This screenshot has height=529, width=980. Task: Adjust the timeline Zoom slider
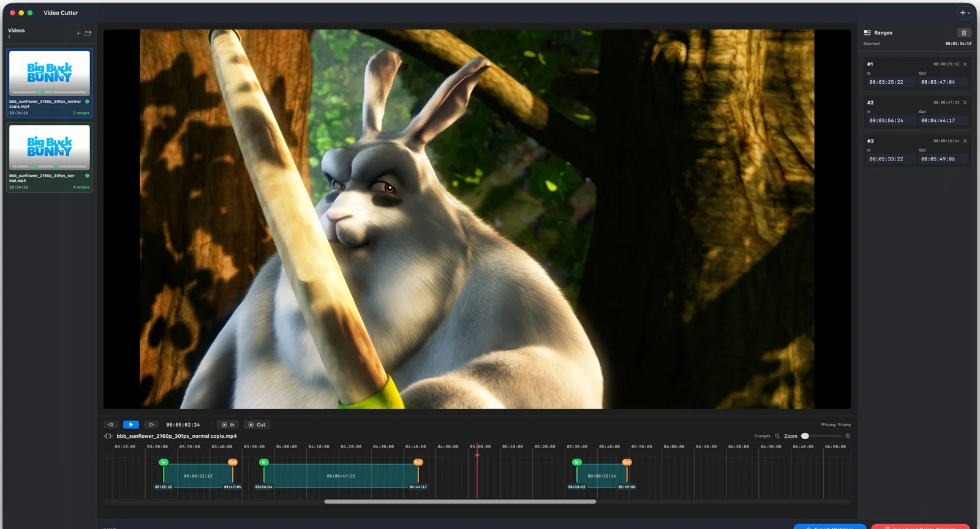[821, 436]
